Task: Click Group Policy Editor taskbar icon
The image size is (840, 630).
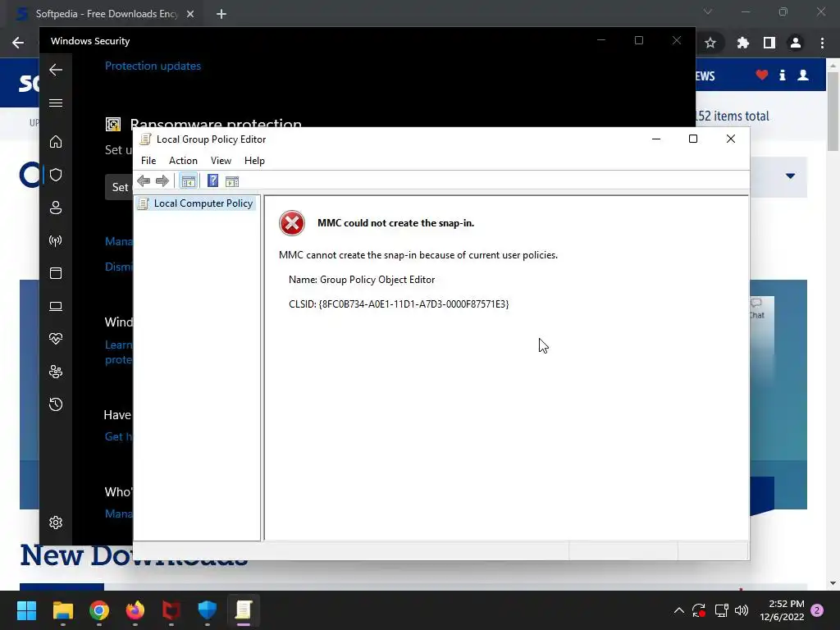Action: 243,610
